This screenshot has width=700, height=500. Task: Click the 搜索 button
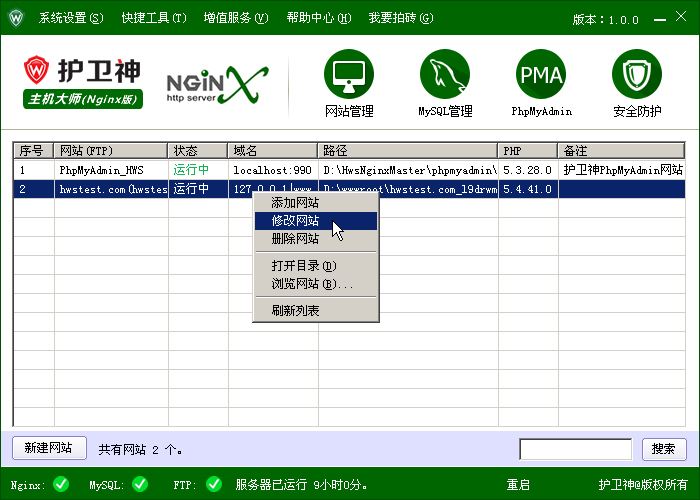pyautogui.click(x=664, y=449)
